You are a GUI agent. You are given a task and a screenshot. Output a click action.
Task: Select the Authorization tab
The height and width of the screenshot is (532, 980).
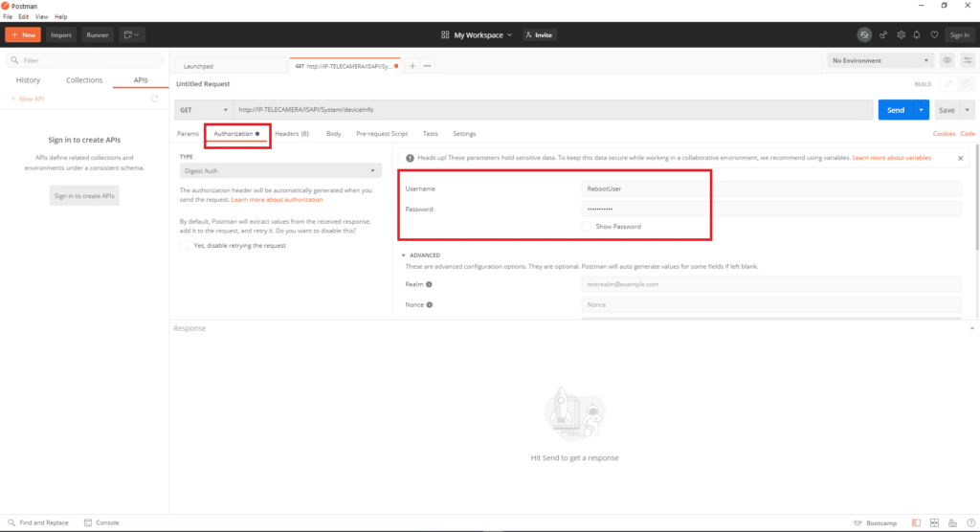[236, 134]
